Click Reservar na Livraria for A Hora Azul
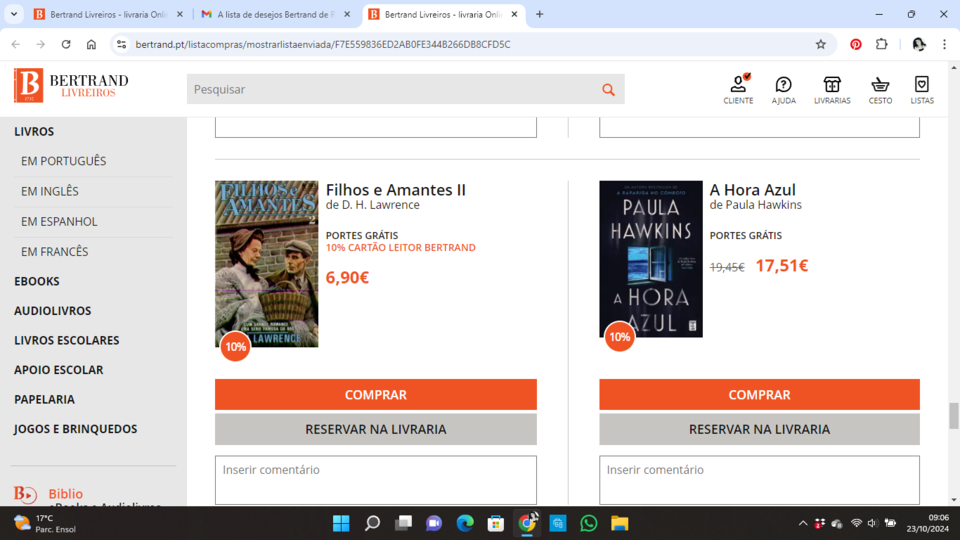 [759, 429]
